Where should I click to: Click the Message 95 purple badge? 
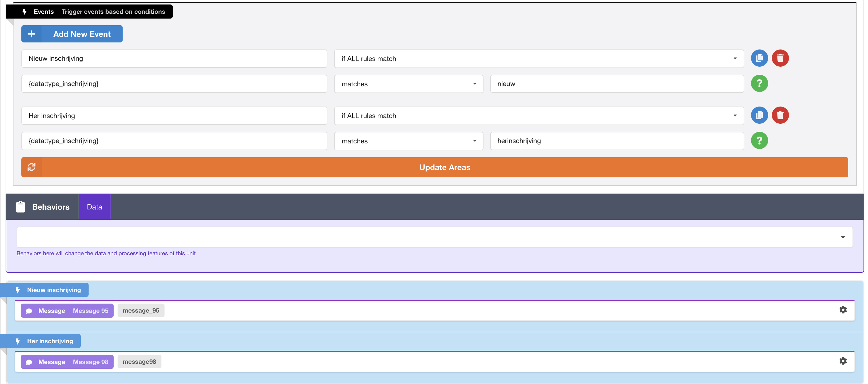click(67, 311)
